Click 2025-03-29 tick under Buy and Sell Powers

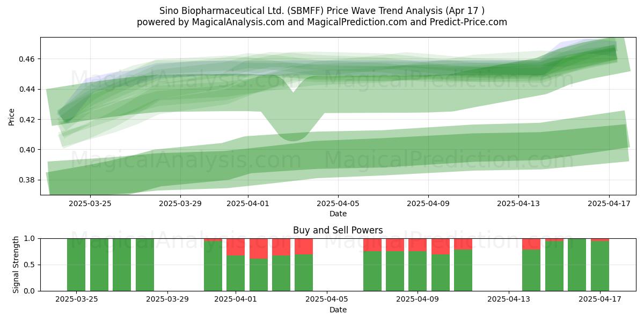click(x=167, y=299)
